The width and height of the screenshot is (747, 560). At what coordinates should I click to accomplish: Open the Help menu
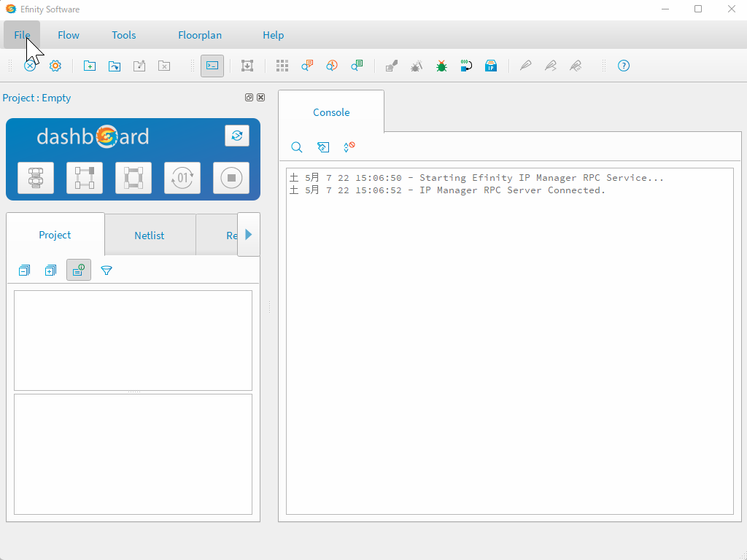(x=273, y=35)
